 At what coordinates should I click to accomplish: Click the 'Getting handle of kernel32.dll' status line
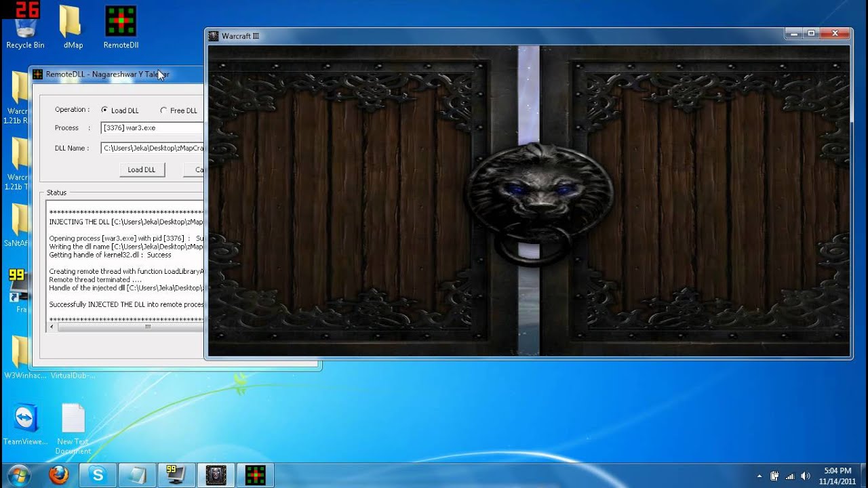click(111, 255)
